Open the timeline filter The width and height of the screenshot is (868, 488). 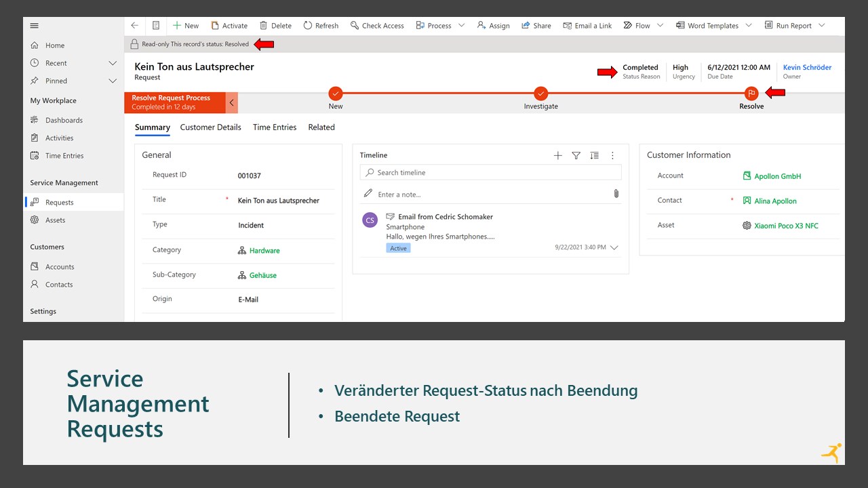point(576,155)
